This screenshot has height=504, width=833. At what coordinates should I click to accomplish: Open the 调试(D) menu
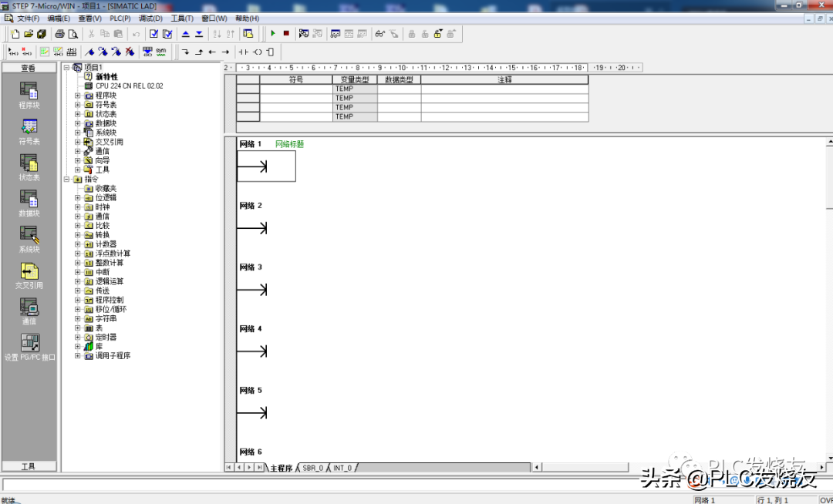(x=150, y=18)
